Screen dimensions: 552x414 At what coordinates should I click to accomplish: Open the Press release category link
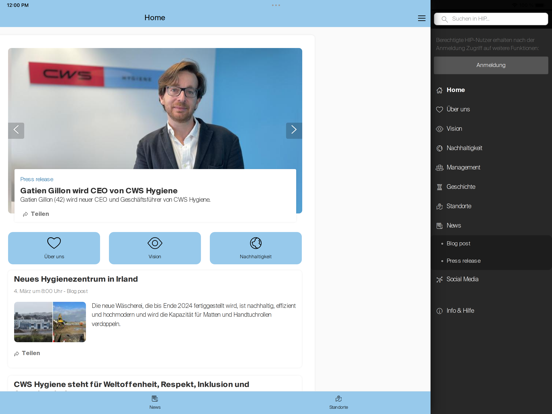pyautogui.click(x=37, y=179)
